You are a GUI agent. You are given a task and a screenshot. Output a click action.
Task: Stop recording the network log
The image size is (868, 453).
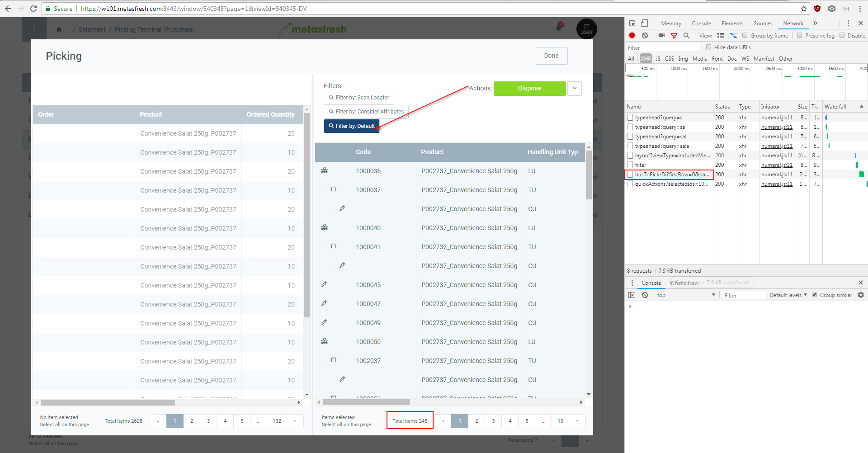632,35
